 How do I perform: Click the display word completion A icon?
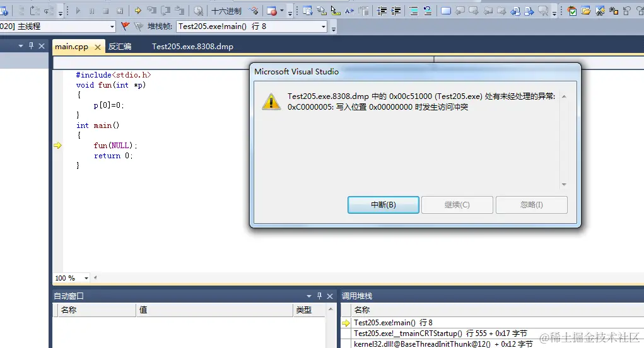(349, 11)
